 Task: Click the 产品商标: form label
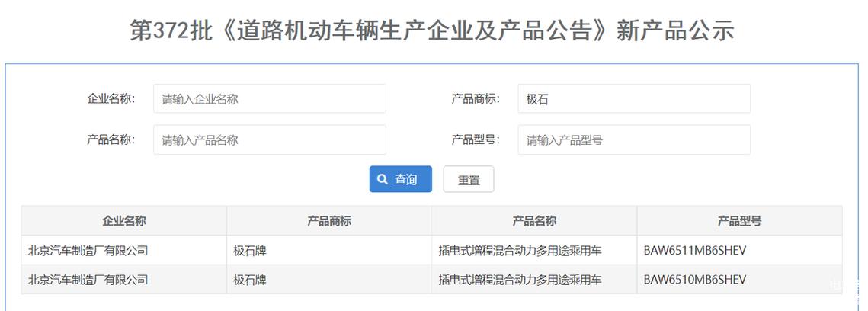pos(476,99)
